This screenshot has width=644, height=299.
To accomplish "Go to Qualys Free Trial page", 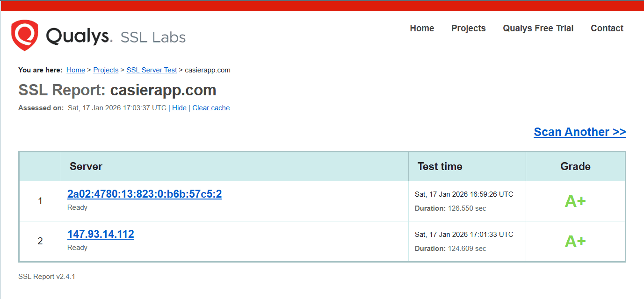I will click(538, 28).
